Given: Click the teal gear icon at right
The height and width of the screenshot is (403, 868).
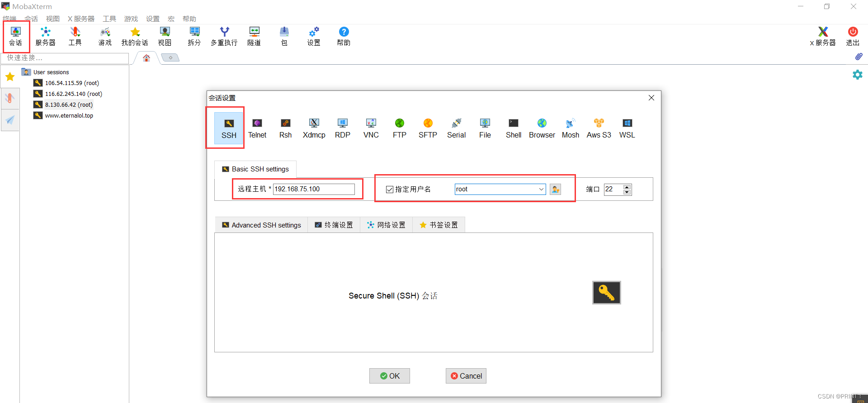Looking at the screenshot, I should pyautogui.click(x=858, y=75).
